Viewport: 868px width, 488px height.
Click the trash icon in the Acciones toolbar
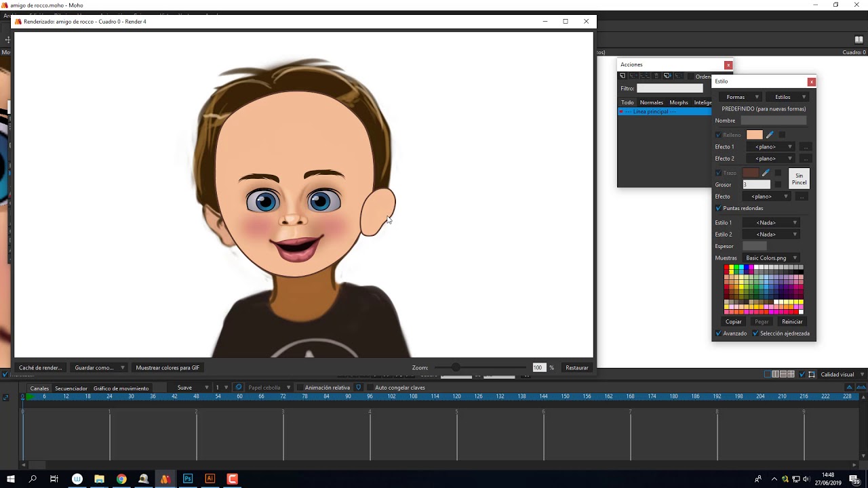[656, 76]
